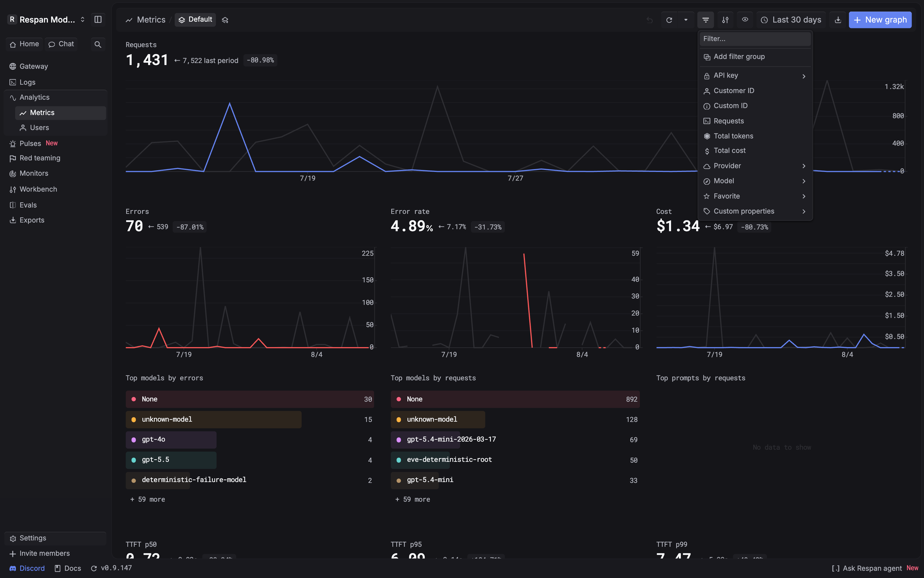Click the New graph button
This screenshot has width=924, height=578.
coord(880,20)
